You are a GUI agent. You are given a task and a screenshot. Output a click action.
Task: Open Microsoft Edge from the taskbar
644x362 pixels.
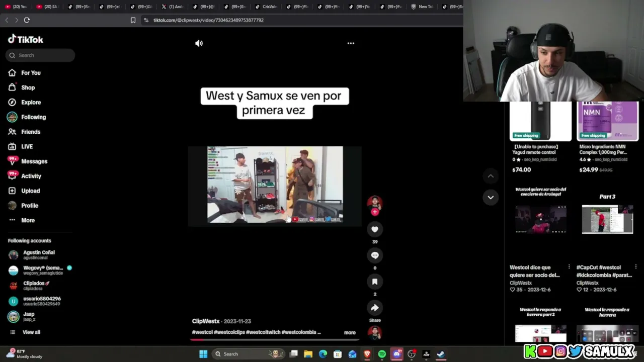(323, 354)
